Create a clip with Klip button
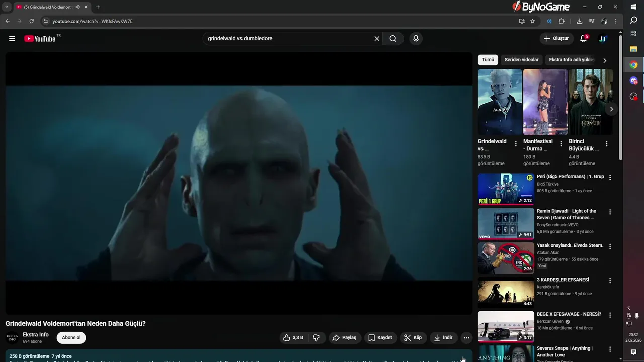Viewport: 644px width, 362px height. coord(413,338)
